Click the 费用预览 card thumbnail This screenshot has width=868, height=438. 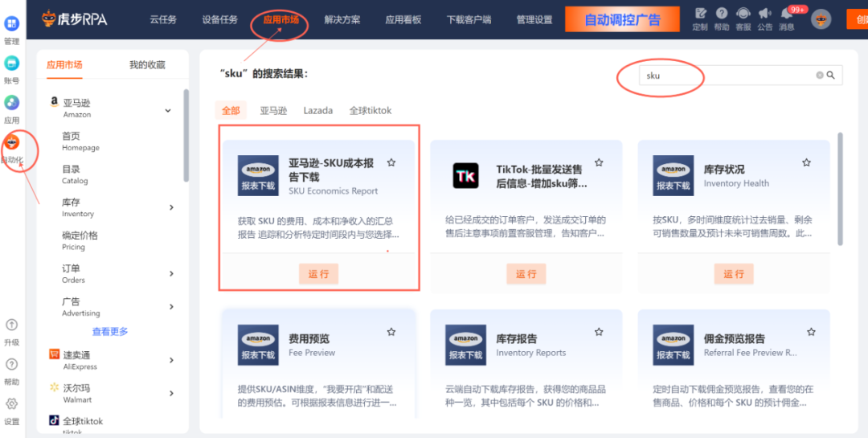(258, 345)
